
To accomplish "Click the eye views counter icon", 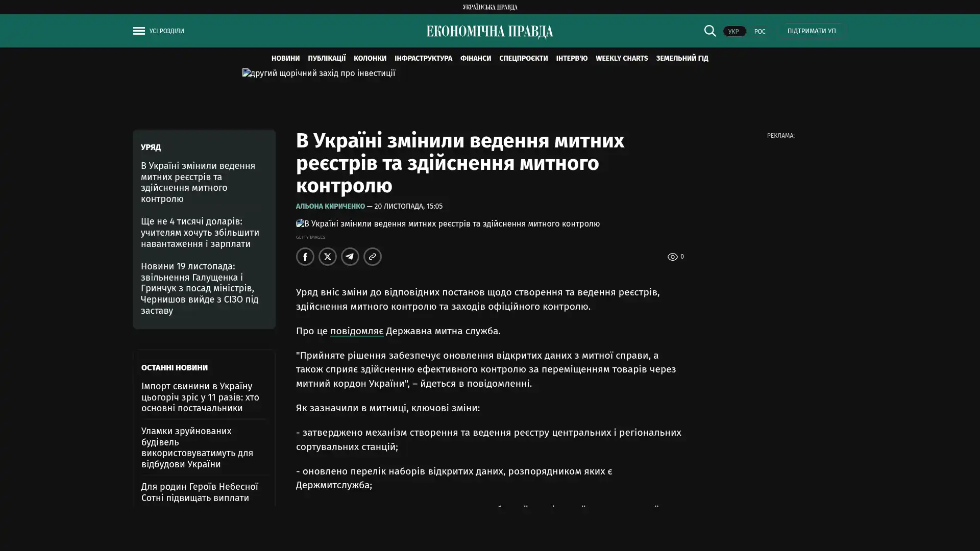I will tap(672, 257).
